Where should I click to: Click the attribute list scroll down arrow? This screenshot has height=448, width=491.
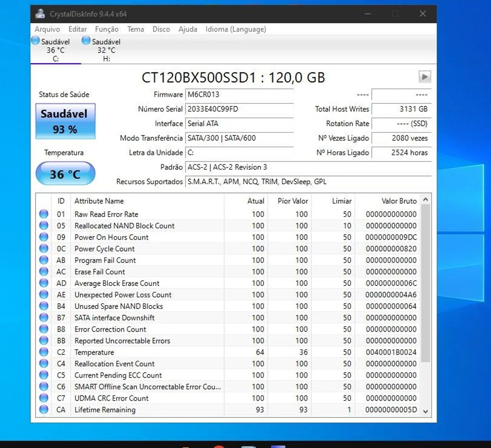pyautogui.click(x=425, y=411)
